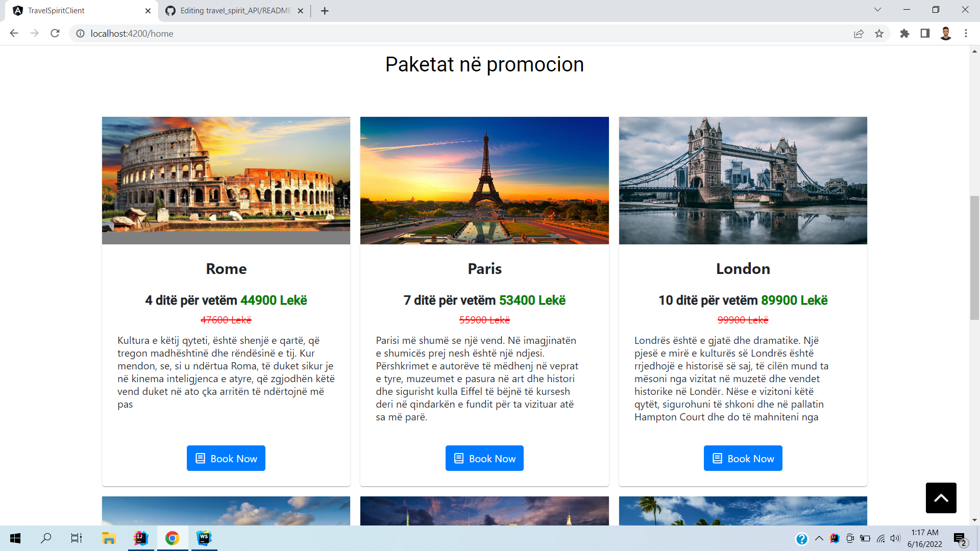The height and width of the screenshot is (551, 980).
Task: Click the Paris struck-through price 55900 Lekë
Action: pos(484,320)
